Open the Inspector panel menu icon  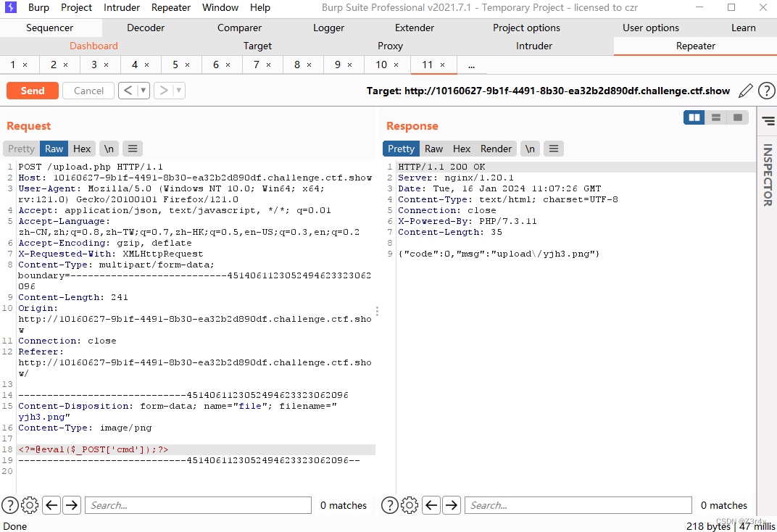click(768, 120)
